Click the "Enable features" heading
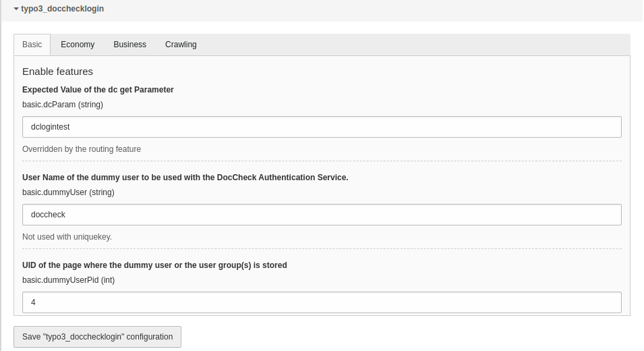The image size is (644, 351). [x=57, y=72]
